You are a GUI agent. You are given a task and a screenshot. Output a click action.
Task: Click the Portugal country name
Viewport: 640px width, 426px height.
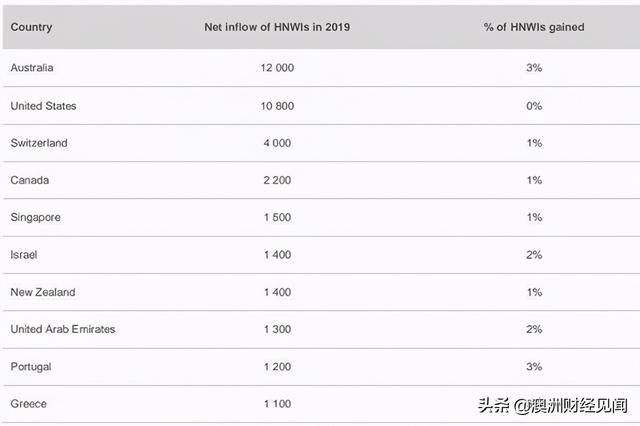(x=31, y=367)
